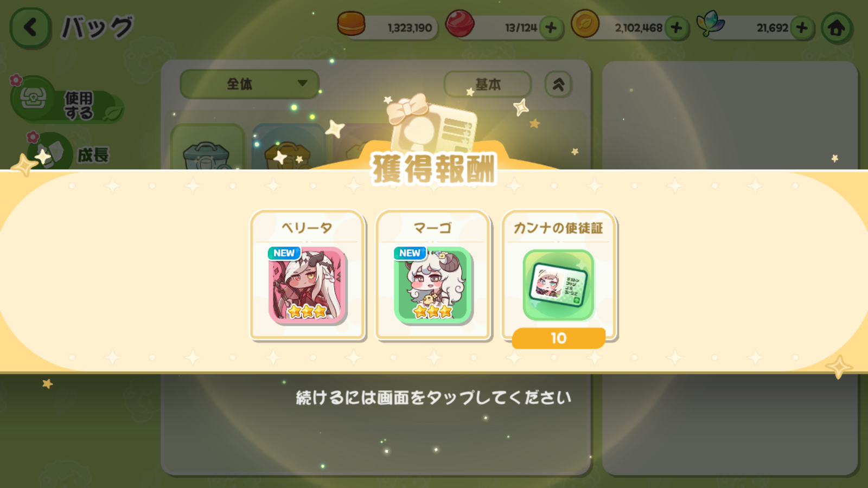Image resolution: width=868 pixels, height=488 pixels.
Task: Select the burger currency icon
Action: pyautogui.click(x=351, y=24)
